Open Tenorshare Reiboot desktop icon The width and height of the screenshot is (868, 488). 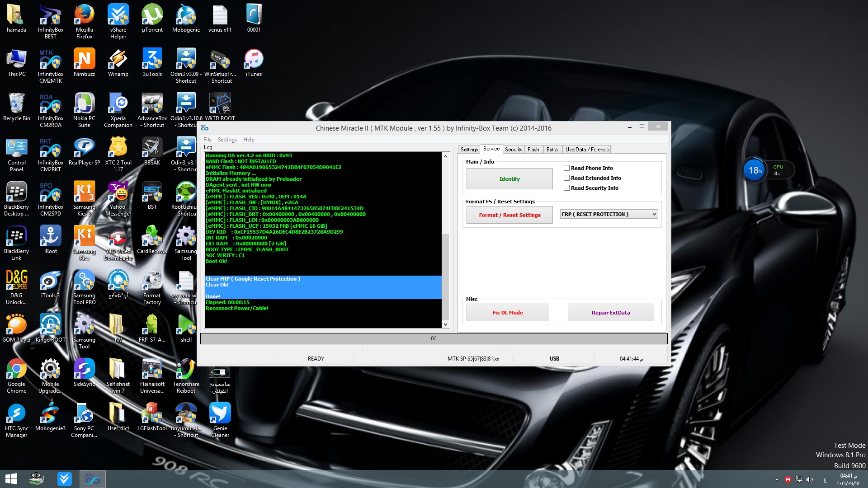186,375
